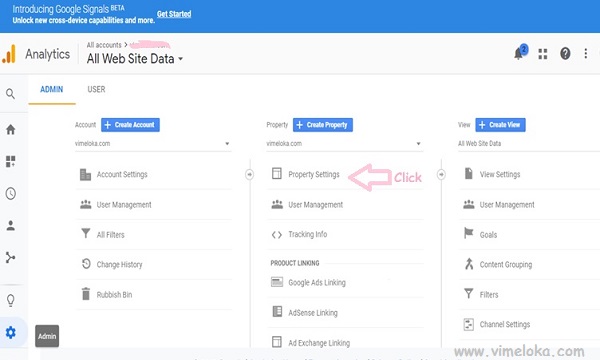Click the Property Settings window icon

pos(277,174)
